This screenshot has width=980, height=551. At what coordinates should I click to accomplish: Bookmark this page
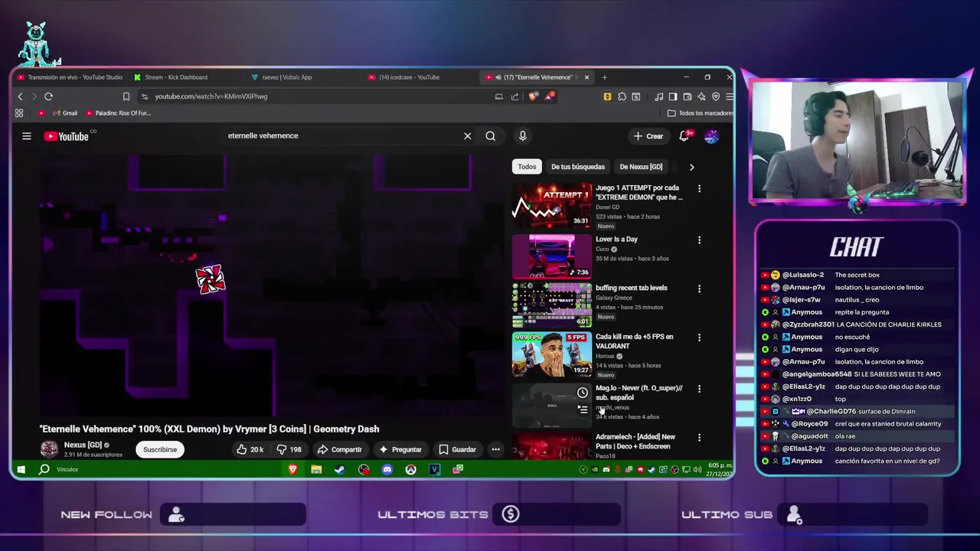point(126,96)
